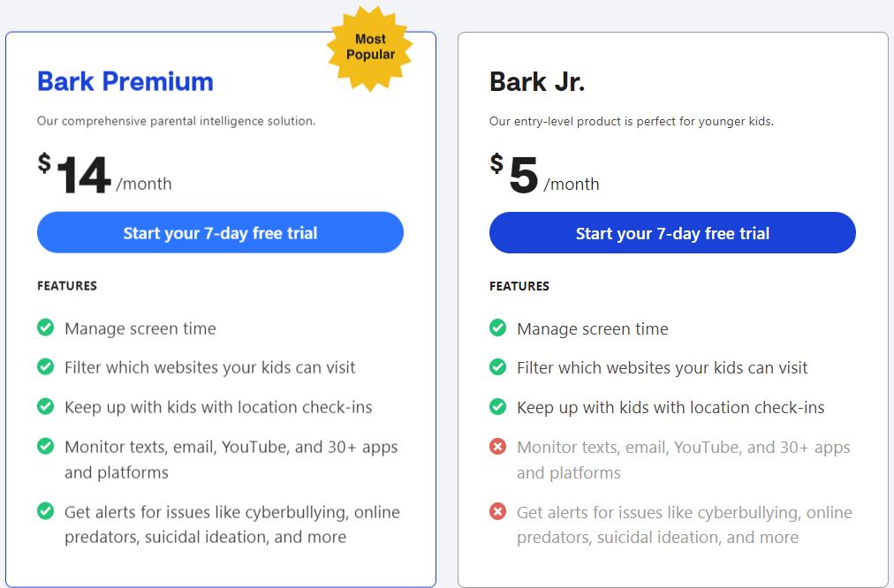Click green check beside Jr.'s Manage screen time

pos(498,328)
